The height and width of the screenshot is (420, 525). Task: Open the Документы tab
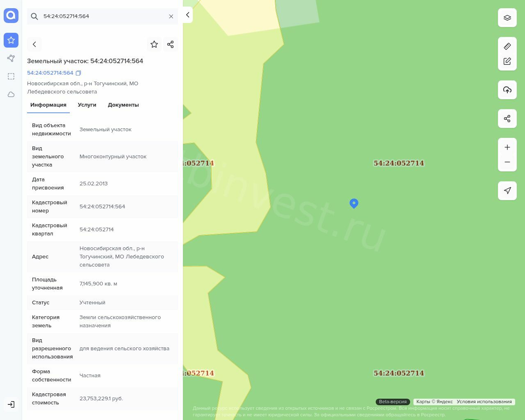pyautogui.click(x=123, y=105)
